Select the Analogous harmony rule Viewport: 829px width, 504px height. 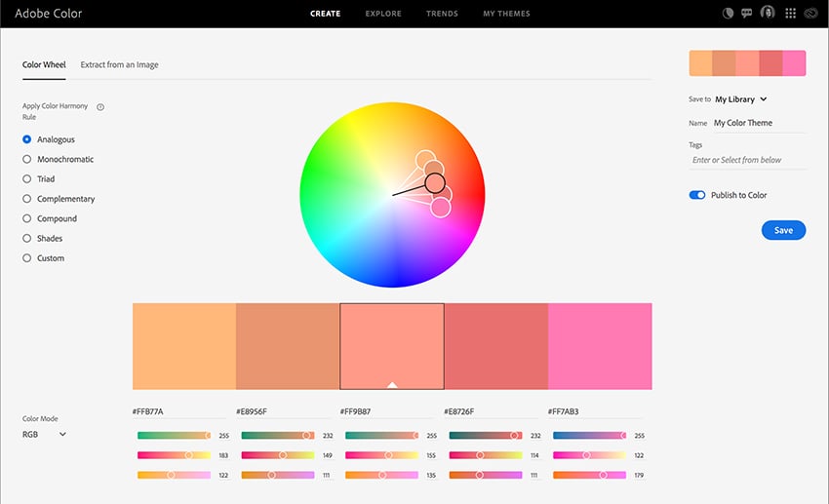tap(49, 139)
